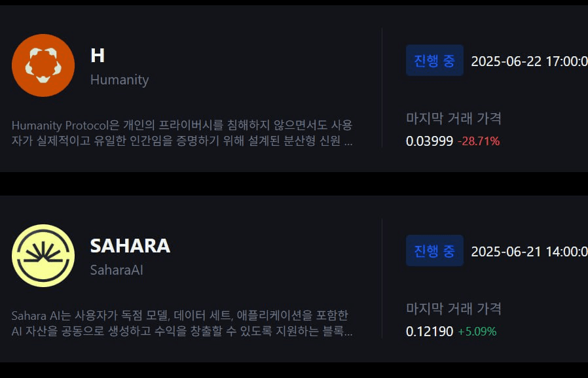Click 마지막 거래 가격 label on SAHARA card
Viewport: 588px width, 378px height.
tap(454, 309)
